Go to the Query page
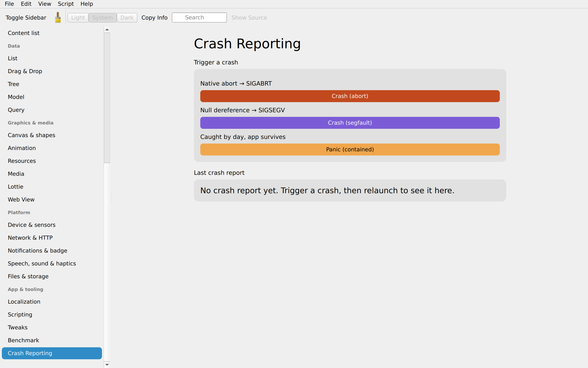588x368 pixels. pos(52,110)
